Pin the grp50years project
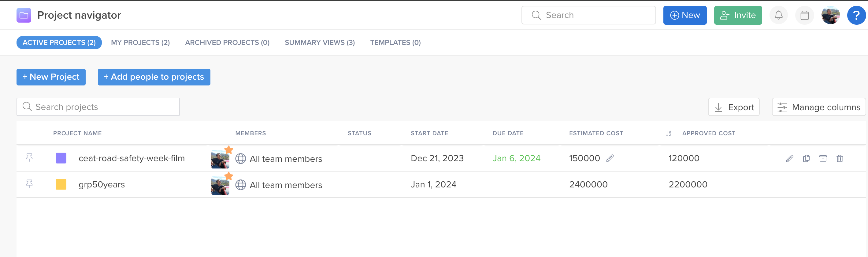Screen dimensions: 868x257 29,184
